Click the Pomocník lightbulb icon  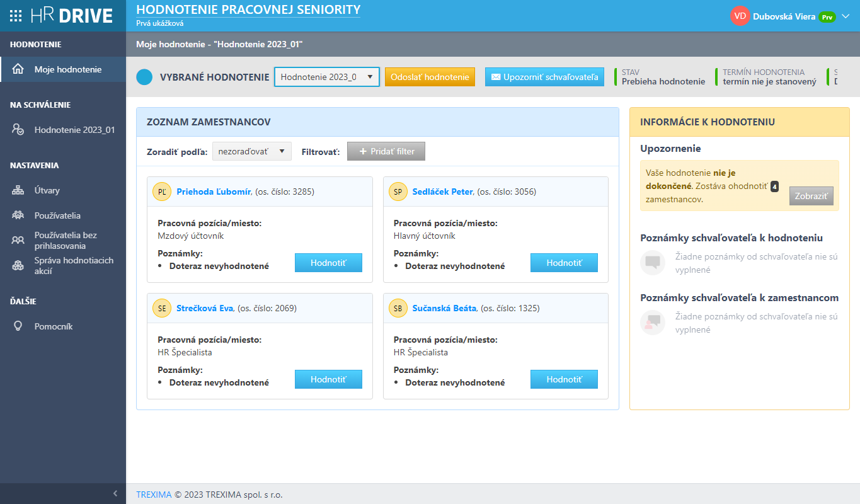pyautogui.click(x=18, y=326)
